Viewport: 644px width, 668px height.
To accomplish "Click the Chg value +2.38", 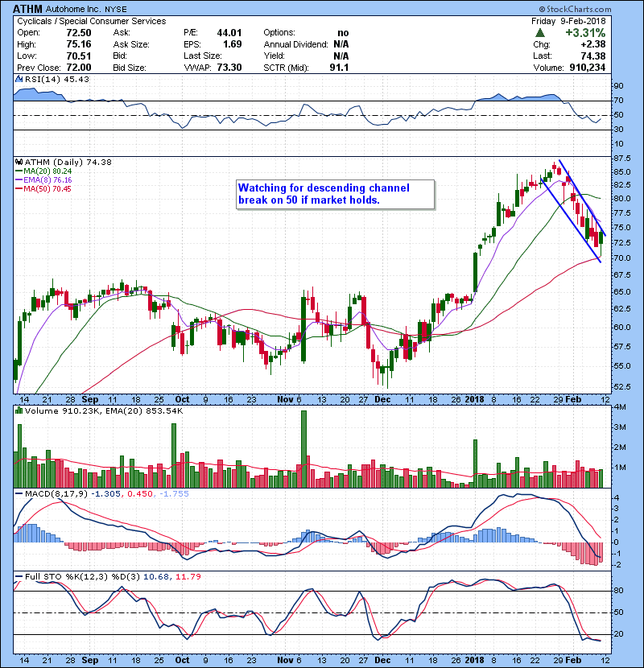I will click(x=592, y=44).
